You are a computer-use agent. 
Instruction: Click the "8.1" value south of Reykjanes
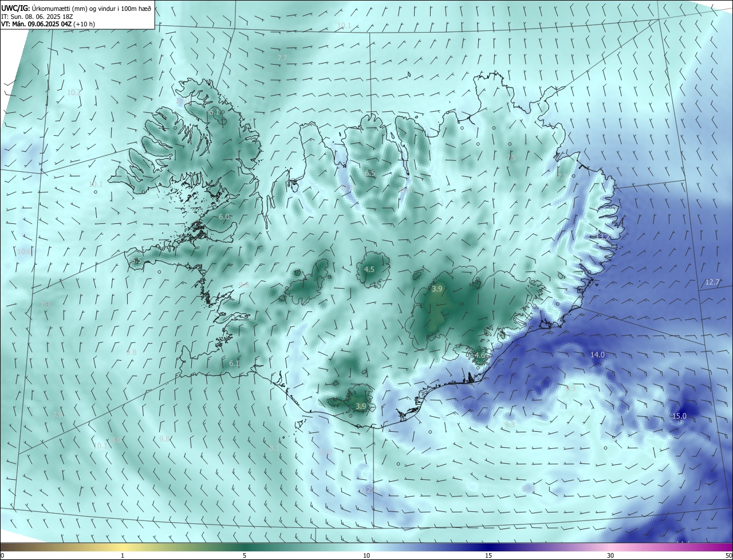point(274,448)
